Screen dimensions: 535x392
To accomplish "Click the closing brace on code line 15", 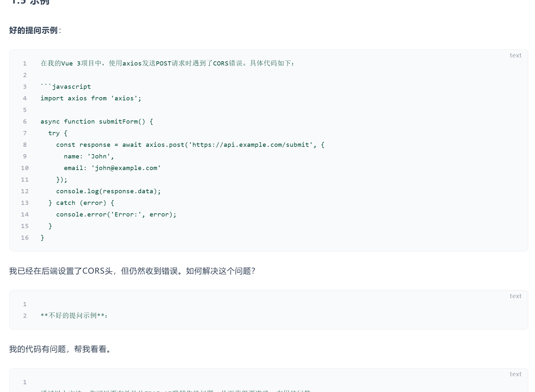I will point(50,226).
